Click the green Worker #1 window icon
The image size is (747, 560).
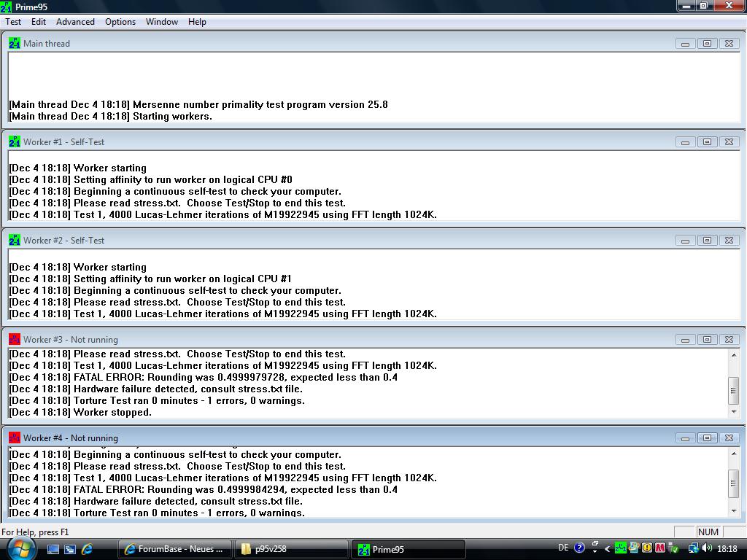(x=15, y=142)
